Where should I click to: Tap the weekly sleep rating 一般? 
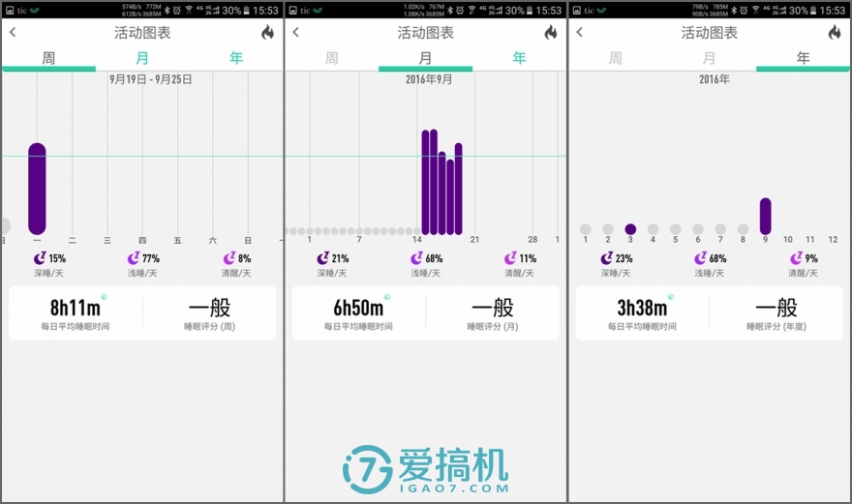point(210,308)
